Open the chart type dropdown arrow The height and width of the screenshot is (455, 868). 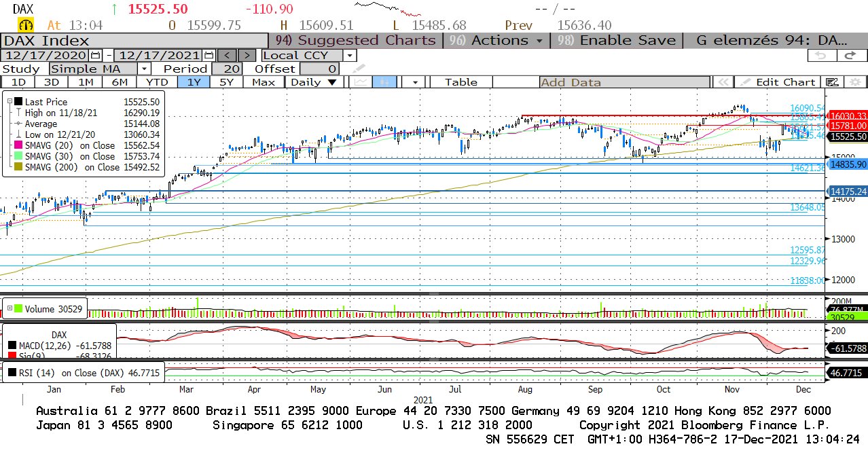point(414,82)
